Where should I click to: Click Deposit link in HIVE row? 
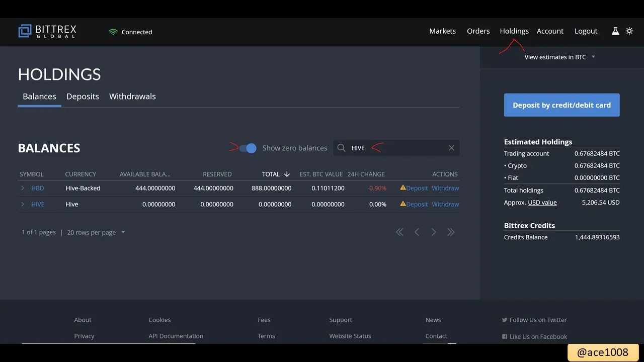click(417, 204)
